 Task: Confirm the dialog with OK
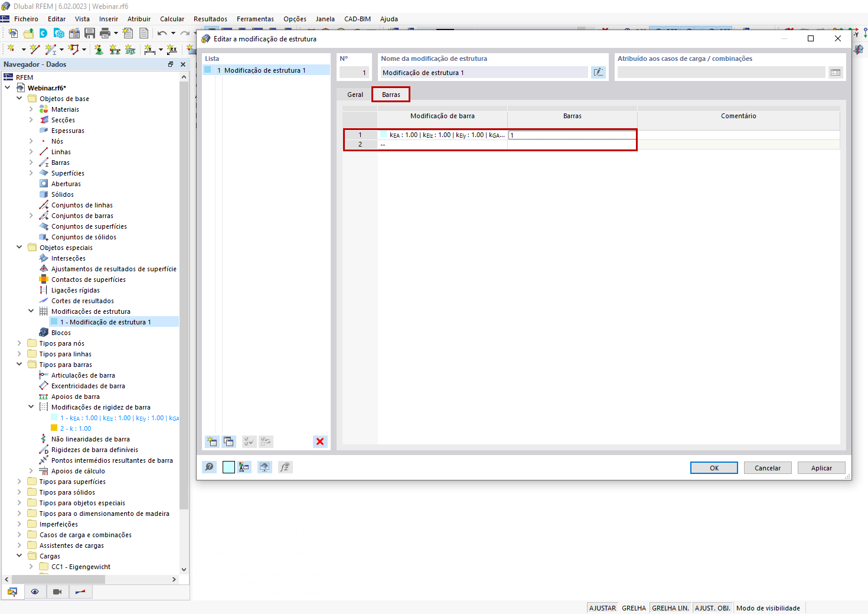coord(714,467)
